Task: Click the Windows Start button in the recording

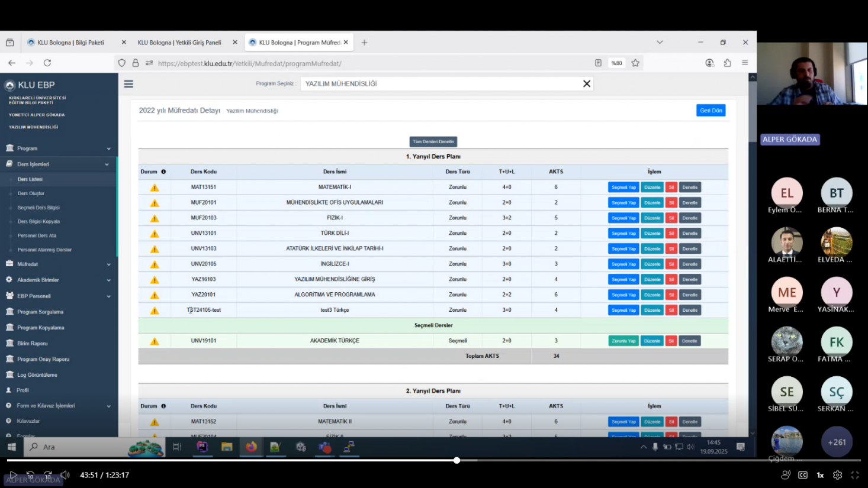Action: coord(11,447)
